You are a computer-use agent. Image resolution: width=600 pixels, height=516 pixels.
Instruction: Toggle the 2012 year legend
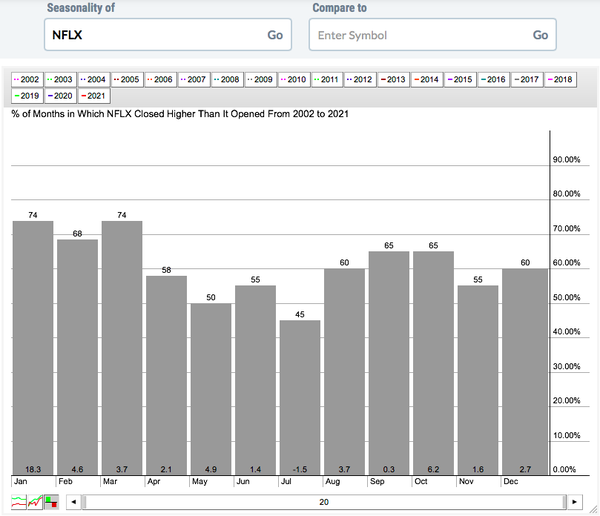(360, 80)
